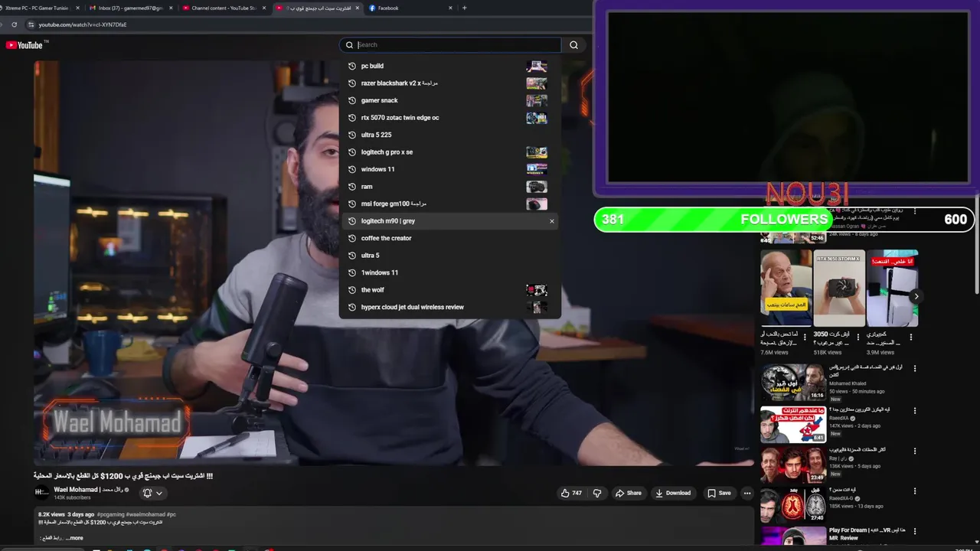
Task: Open the short with 7.6M views
Action: pos(786,288)
